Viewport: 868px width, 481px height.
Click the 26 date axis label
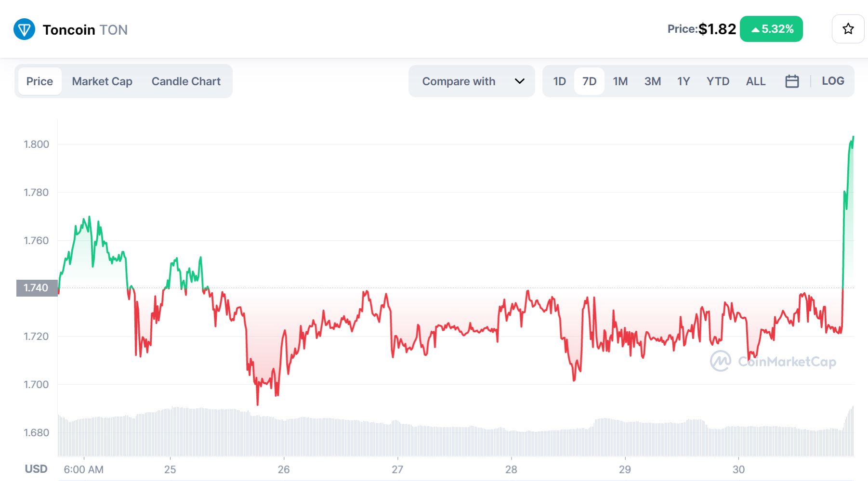(x=284, y=469)
